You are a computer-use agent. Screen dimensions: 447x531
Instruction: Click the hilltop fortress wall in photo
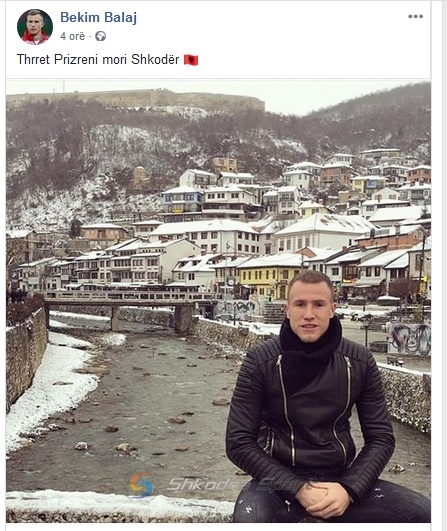[135, 99]
